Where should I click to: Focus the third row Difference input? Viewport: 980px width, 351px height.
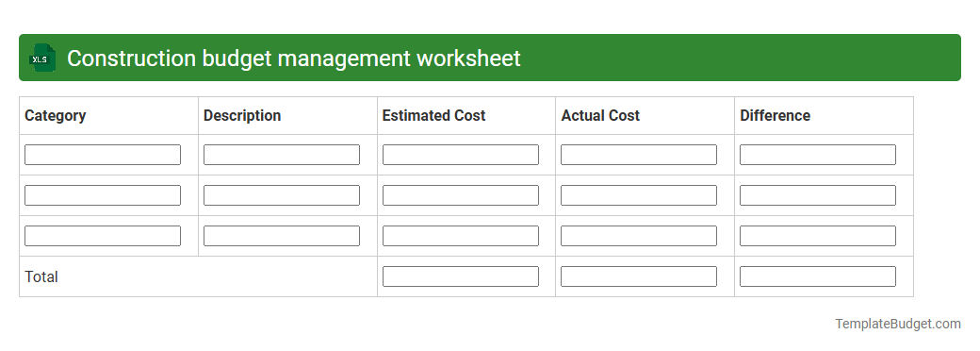click(x=818, y=236)
